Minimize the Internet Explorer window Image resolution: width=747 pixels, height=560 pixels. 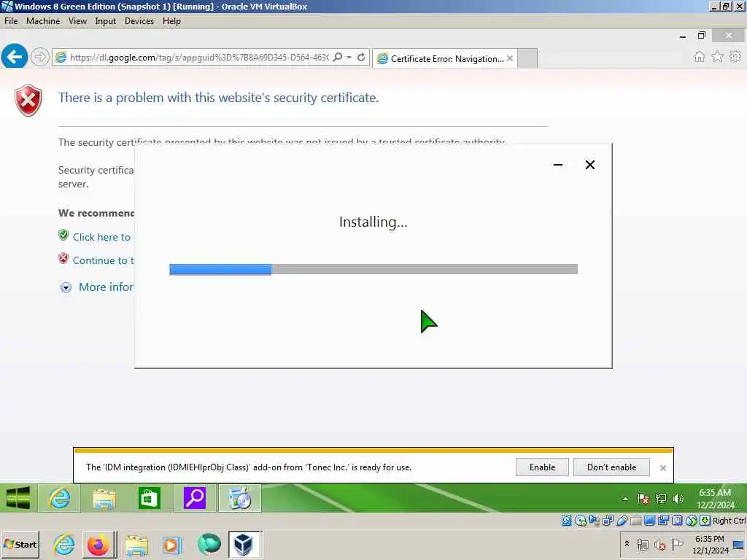(x=683, y=36)
